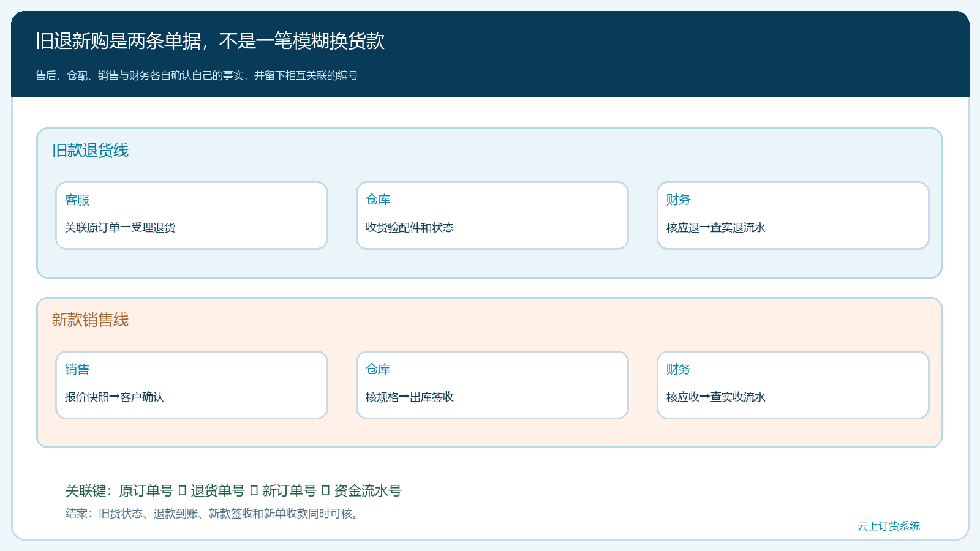Viewport: 980px width, 551px height.
Task: Click the slide title "旧退新购是两条单据，不是一笔模糊换货款"
Action: (x=210, y=41)
